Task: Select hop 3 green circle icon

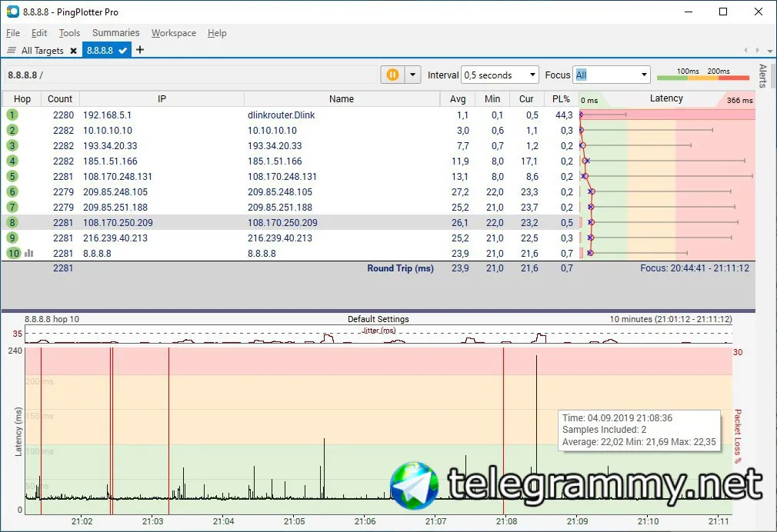Action: 12,145
